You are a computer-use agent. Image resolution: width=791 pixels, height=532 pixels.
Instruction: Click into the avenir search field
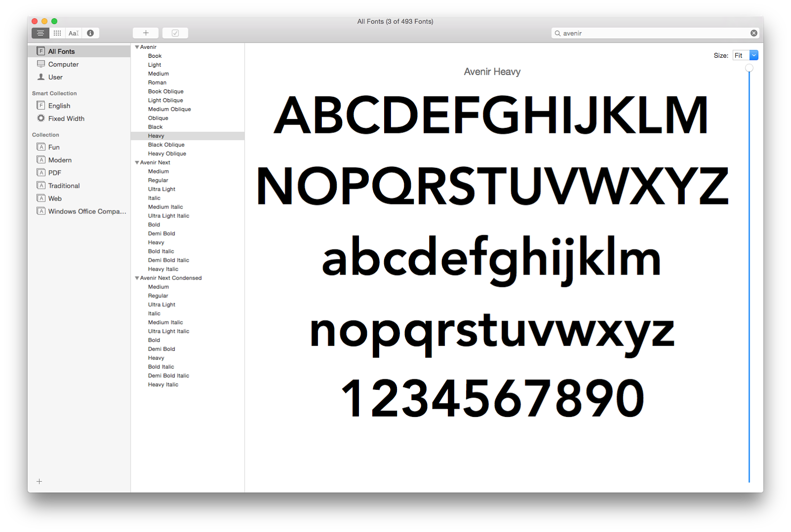(655, 33)
